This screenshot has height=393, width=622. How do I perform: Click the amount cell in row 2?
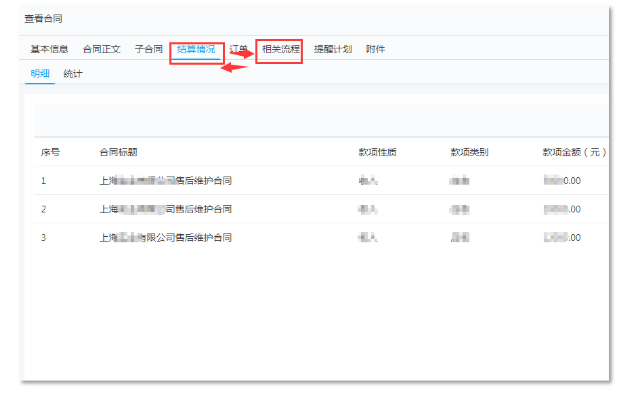click(x=562, y=209)
